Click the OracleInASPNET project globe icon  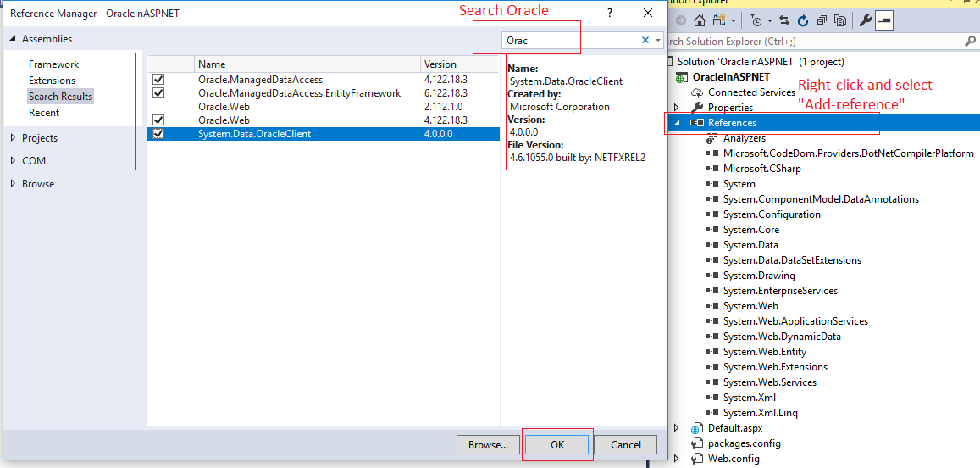[682, 77]
